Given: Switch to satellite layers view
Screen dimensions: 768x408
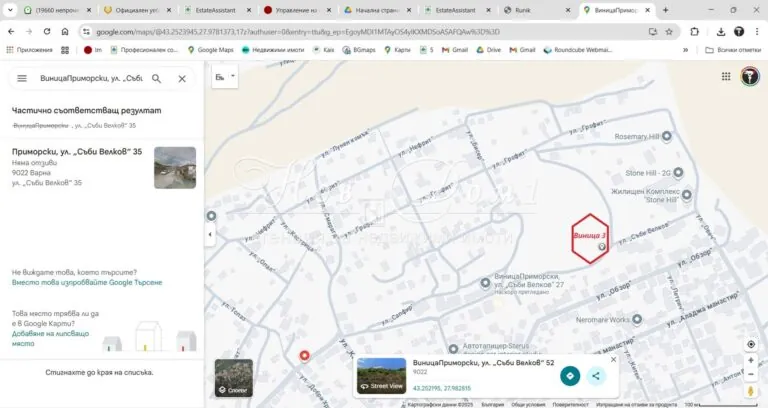Looking at the screenshot, I should click(233, 378).
